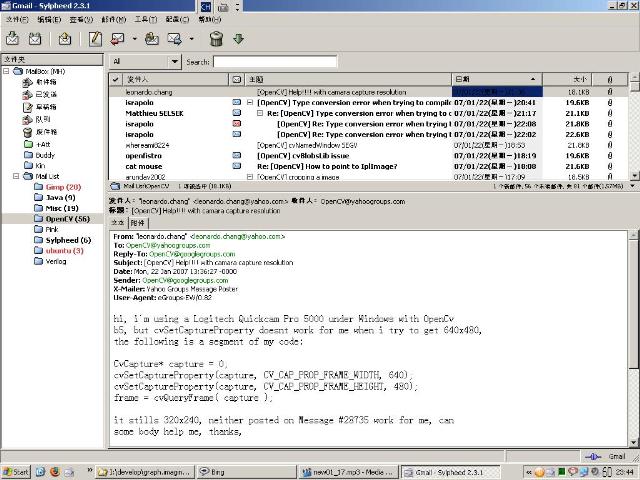Sort by the check mark column header
Screen dimensions: 640x480
tap(116, 79)
